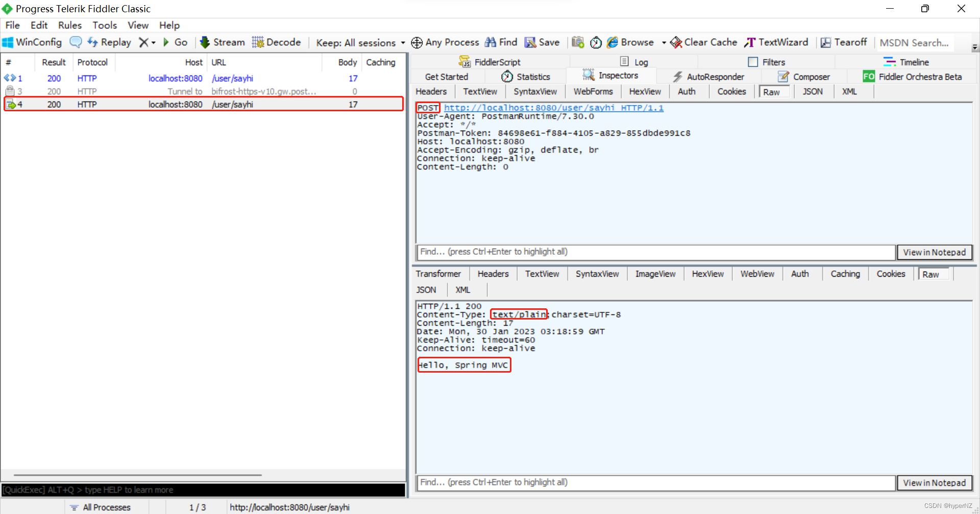Open Fiddler Orchestra Beta tab
The width and height of the screenshot is (980, 514).
(x=912, y=77)
